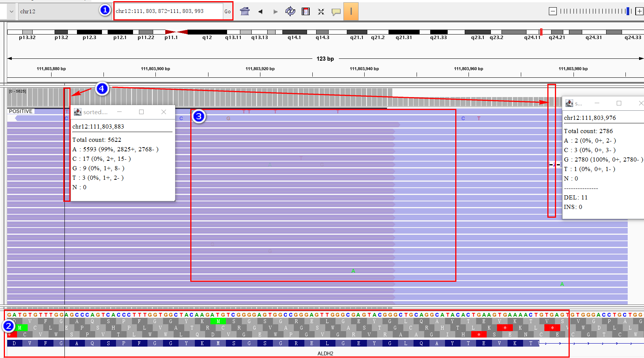Toggle the orange cursor guide tool
The height and width of the screenshot is (358, 644).
pyautogui.click(x=351, y=11)
